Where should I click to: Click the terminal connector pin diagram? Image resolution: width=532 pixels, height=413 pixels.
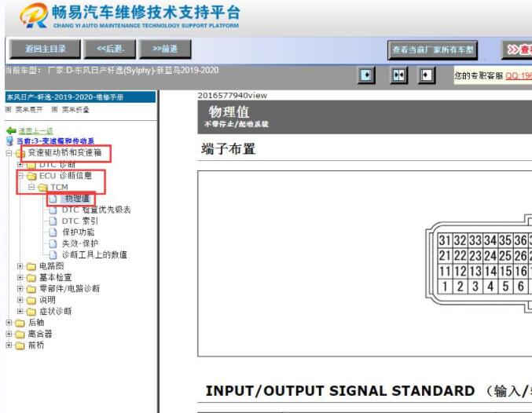(x=479, y=264)
